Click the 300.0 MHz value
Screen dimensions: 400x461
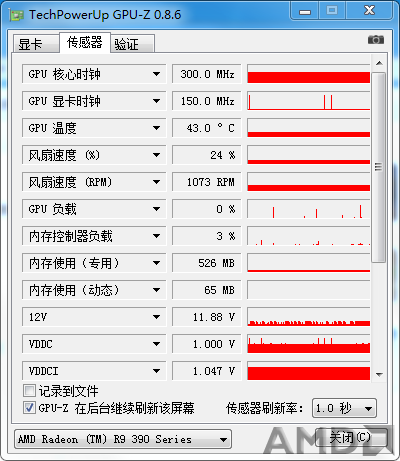[207, 74]
